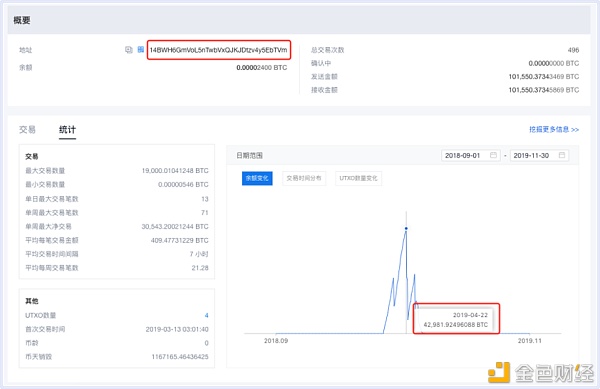Image resolution: width=600 pixels, height=389 pixels.
Task: Click the 最大交易数量 label
Action: click(x=45, y=171)
